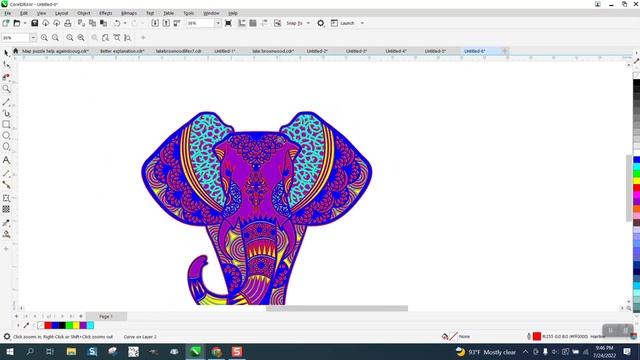Switch to the lake brownwood.cdr tab

tap(273, 51)
